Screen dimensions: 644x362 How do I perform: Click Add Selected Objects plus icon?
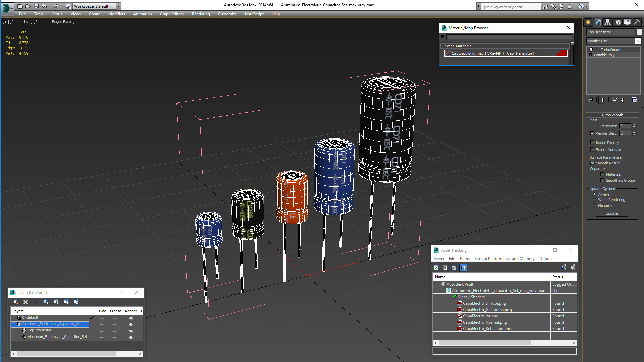(36, 302)
